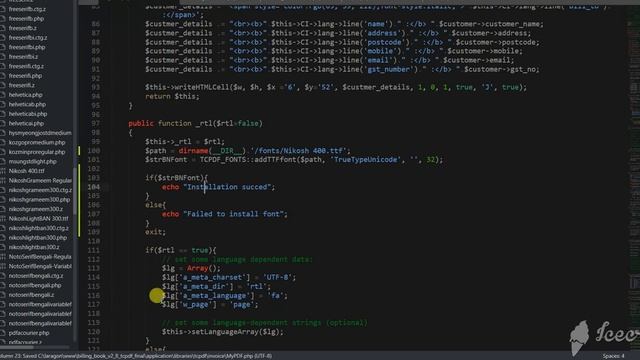Click the file icon beside notoserifbengali.php
Screen dimensions: 640x360
3,285
